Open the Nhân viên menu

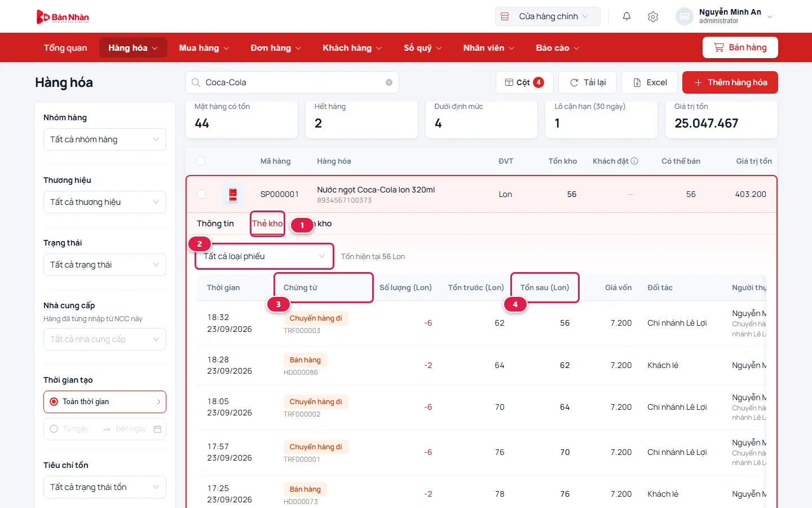(x=489, y=48)
